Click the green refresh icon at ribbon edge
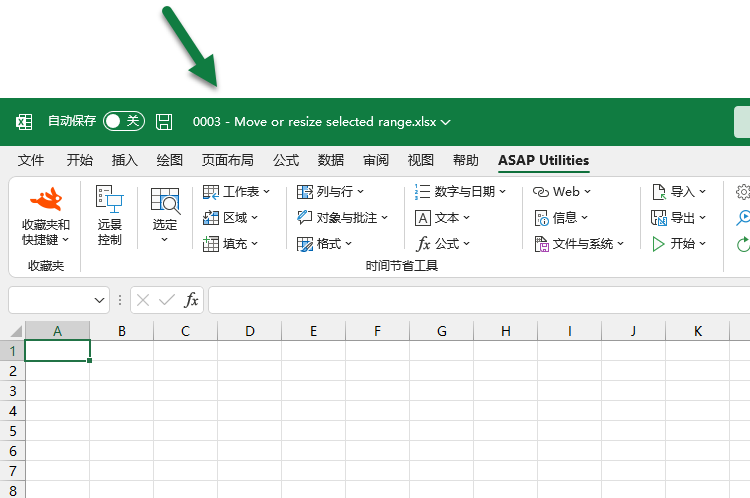The image size is (750, 498). pos(743,244)
